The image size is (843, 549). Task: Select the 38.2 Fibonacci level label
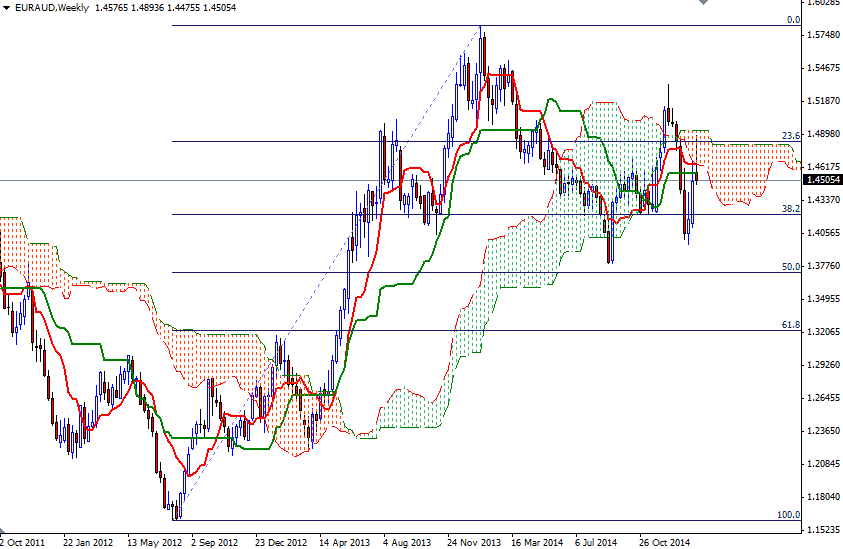(791, 209)
